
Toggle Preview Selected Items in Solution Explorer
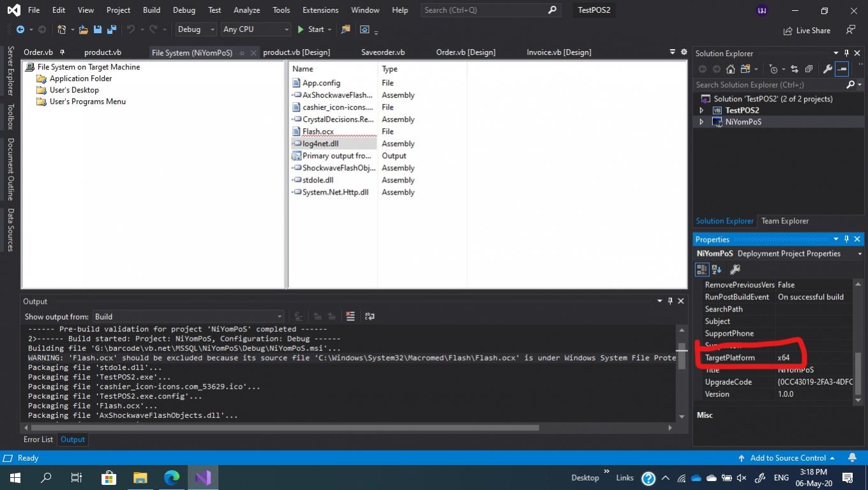click(x=842, y=69)
